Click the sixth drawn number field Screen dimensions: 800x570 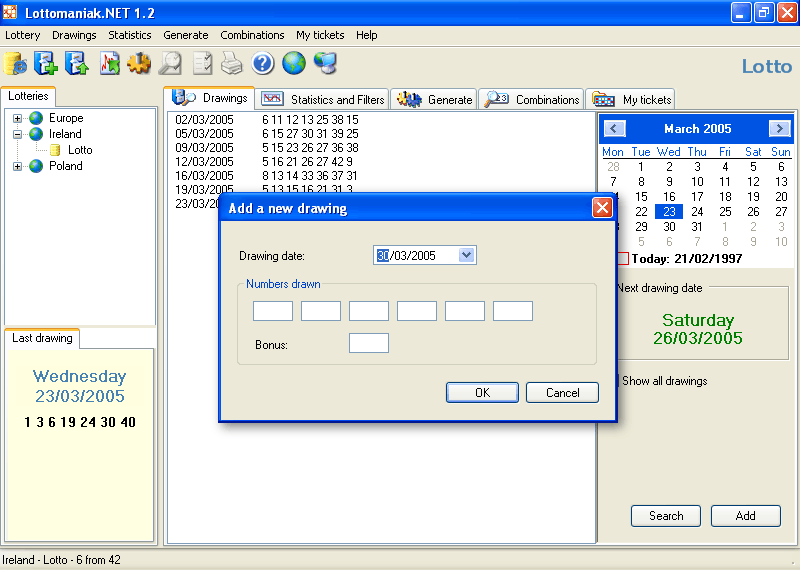[513, 311]
